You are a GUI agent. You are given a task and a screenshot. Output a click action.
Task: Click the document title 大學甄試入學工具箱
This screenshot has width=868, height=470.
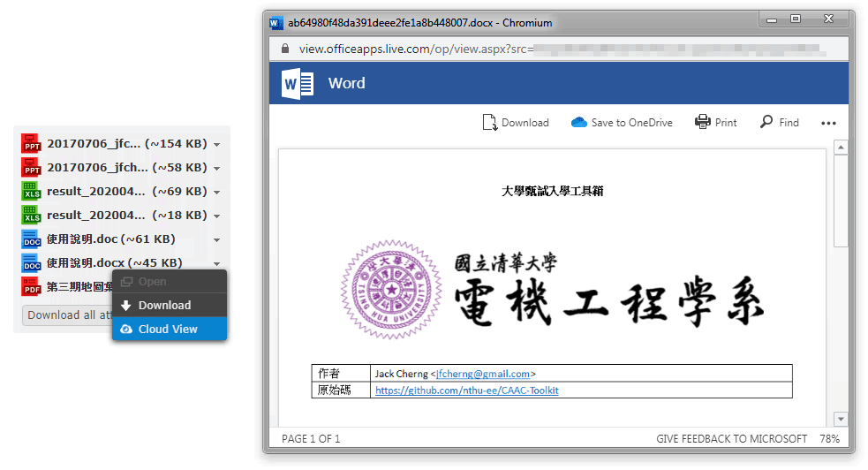552,191
